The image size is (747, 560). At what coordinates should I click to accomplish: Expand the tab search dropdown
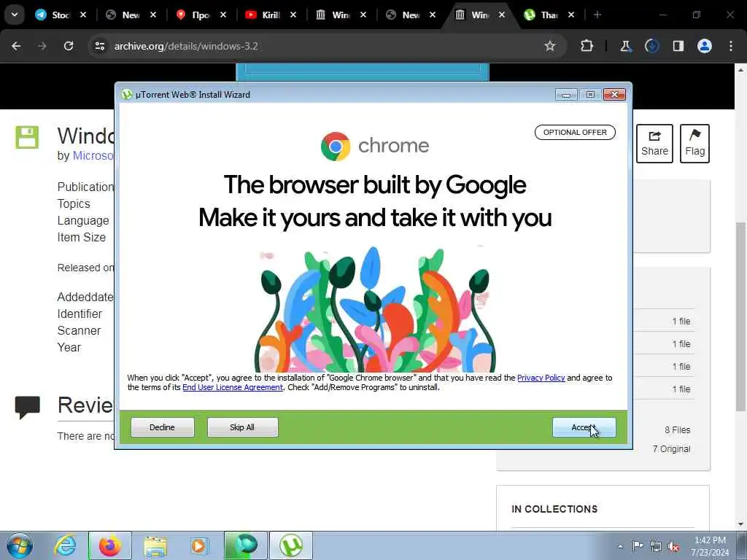tap(15, 15)
